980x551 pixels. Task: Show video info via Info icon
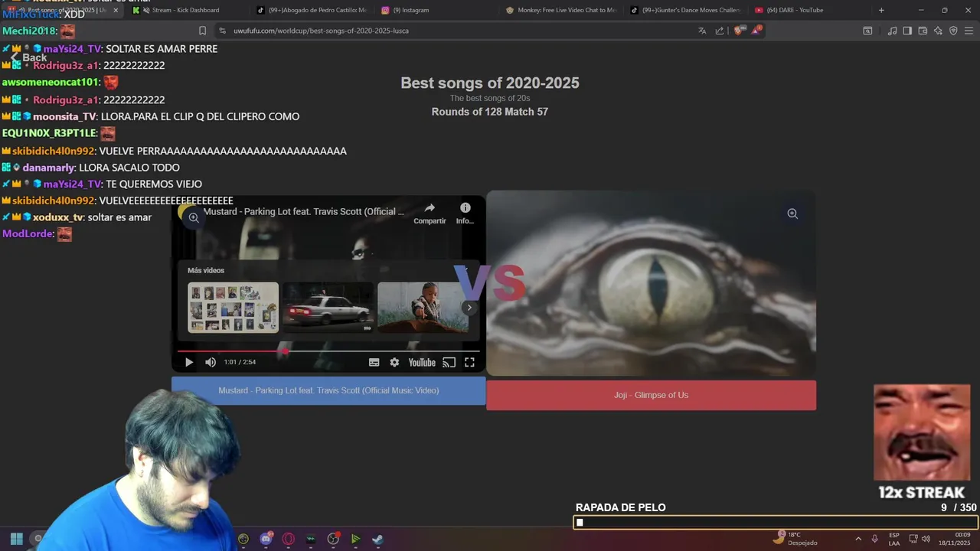point(465,213)
